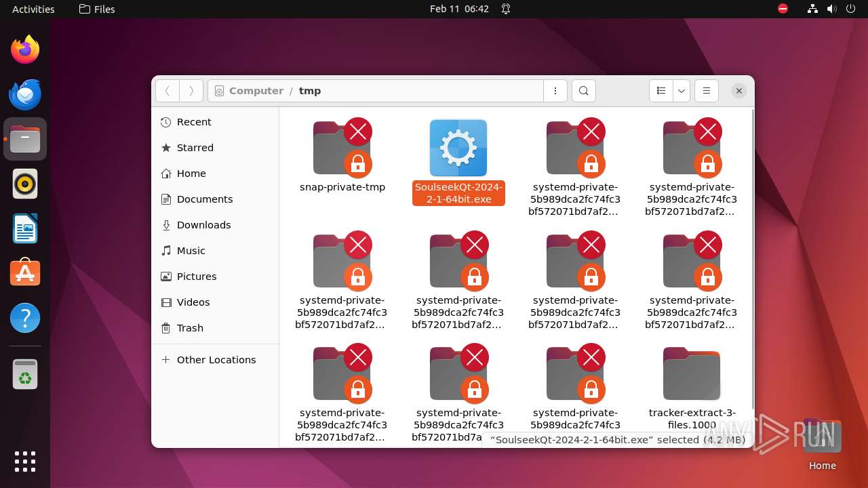This screenshot has width=868, height=488.
Task: Open Pictures in the sidebar
Action: click(215, 277)
